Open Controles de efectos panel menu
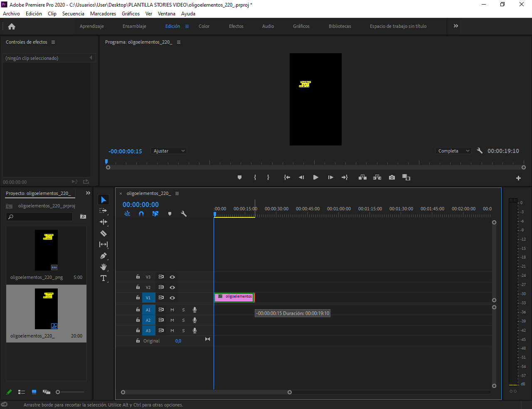The height and width of the screenshot is (409, 532). (x=53, y=42)
